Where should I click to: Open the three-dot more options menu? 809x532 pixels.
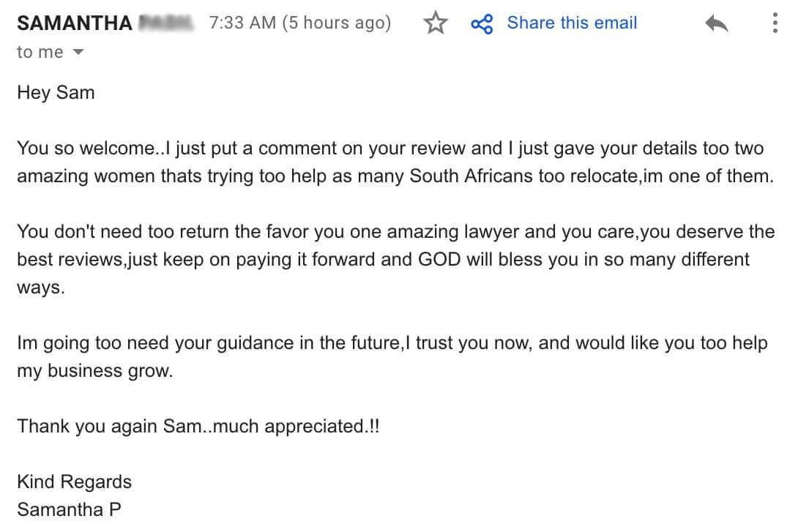pyautogui.click(x=775, y=23)
